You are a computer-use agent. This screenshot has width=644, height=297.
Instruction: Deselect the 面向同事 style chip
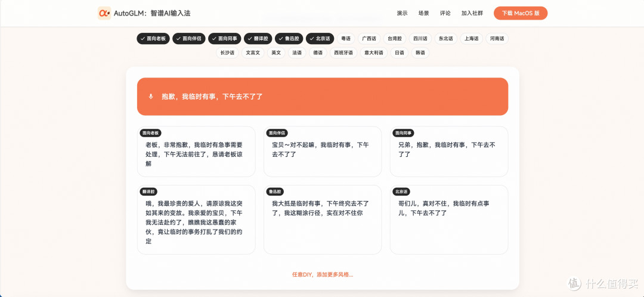[225, 39]
